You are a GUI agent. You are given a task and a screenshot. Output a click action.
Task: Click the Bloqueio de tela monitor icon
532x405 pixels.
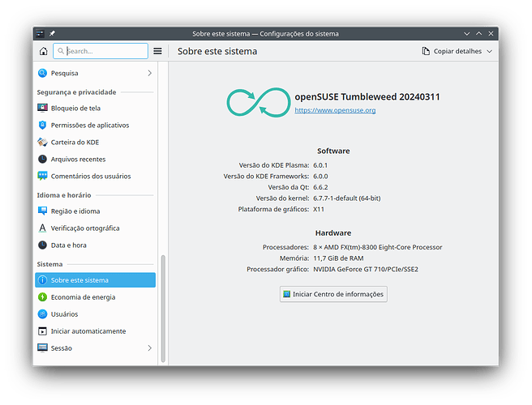pyautogui.click(x=43, y=108)
